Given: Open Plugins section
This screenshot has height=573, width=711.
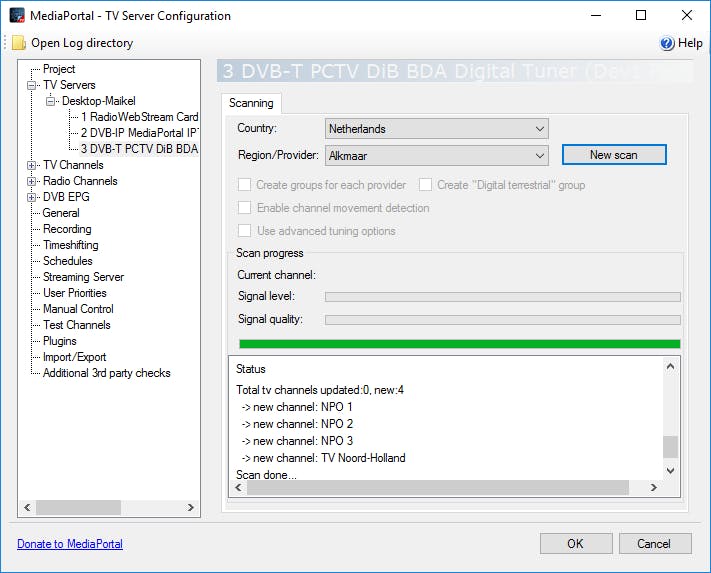Looking at the screenshot, I should pyautogui.click(x=60, y=341).
